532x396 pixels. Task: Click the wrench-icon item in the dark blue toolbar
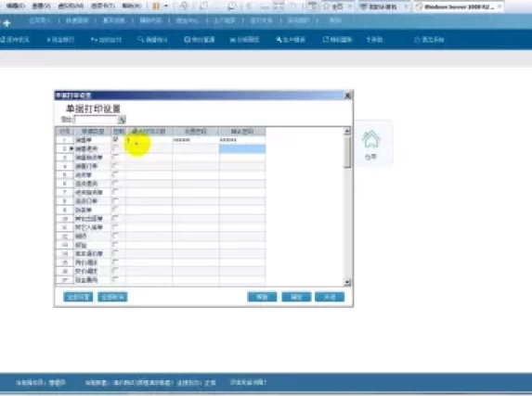point(291,40)
